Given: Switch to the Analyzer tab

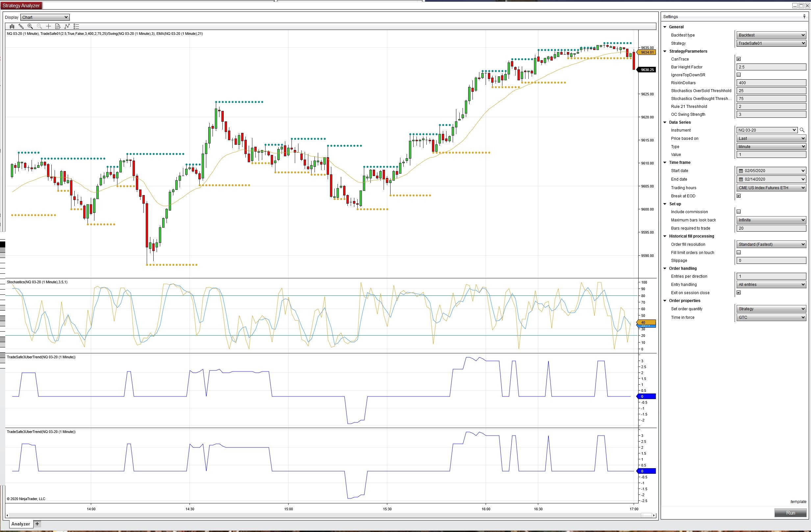Looking at the screenshot, I should pyautogui.click(x=20, y=524).
